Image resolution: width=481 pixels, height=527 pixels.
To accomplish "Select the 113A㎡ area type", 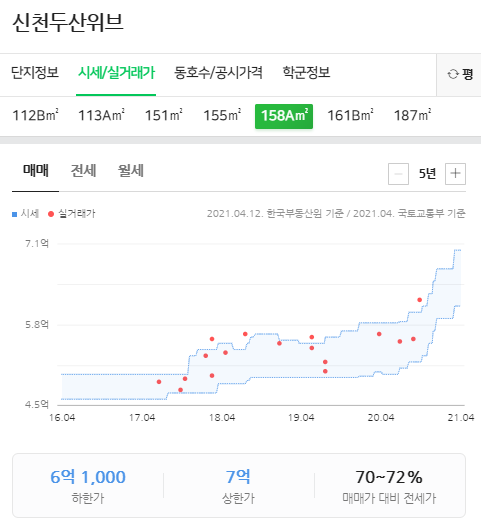I will (x=102, y=116).
